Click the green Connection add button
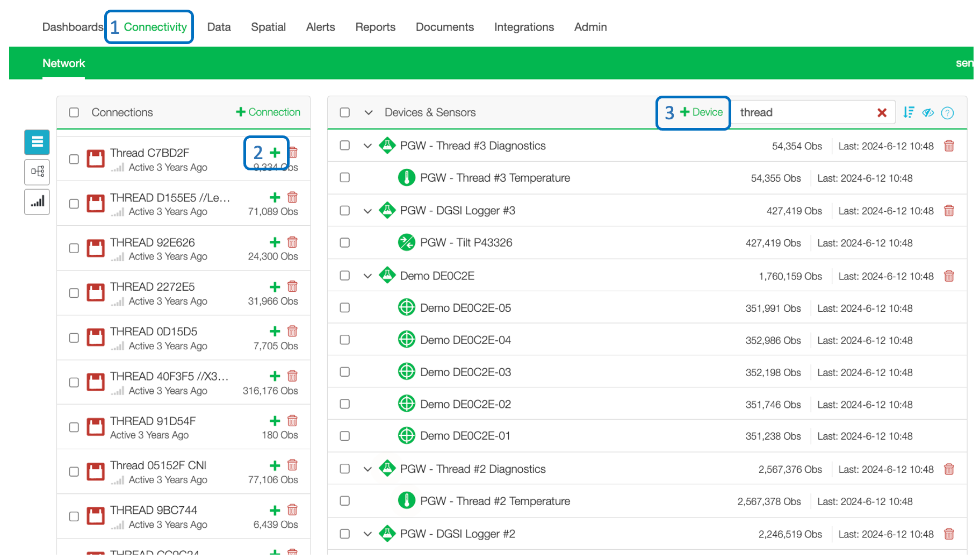980x560 pixels. tap(268, 112)
